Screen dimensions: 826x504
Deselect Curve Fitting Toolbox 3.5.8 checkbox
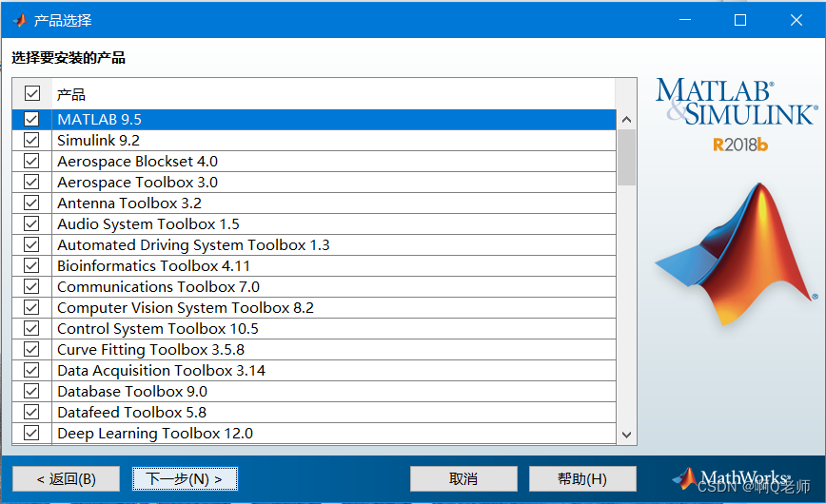[x=32, y=350]
